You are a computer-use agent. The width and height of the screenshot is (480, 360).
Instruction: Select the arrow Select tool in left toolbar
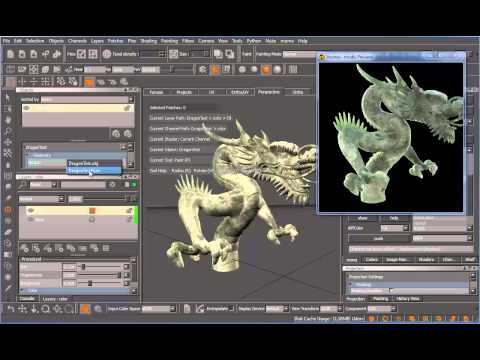[8, 97]
